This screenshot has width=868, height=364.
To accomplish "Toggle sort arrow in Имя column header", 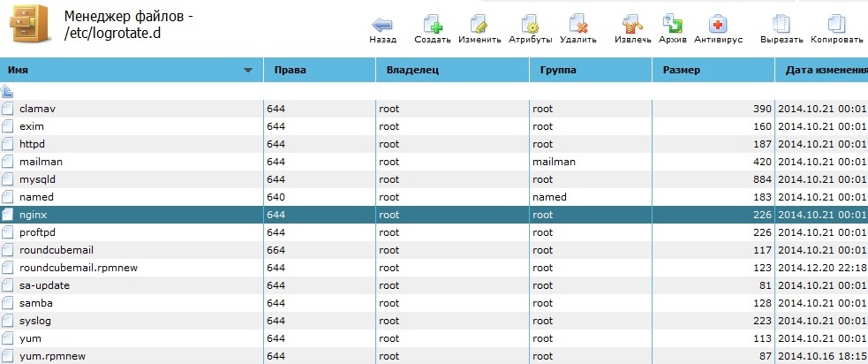I will (x=248, y=70).
